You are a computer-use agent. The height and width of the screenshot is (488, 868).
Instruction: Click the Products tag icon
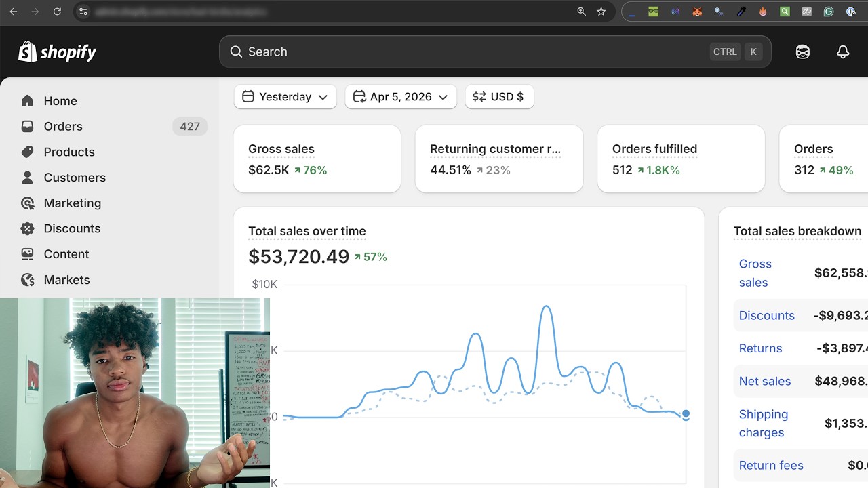27,152
